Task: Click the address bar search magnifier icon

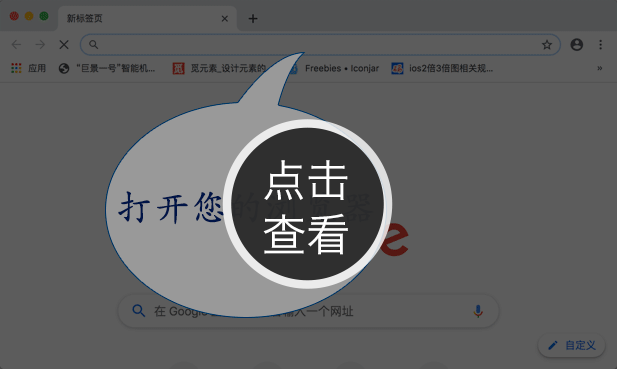Action: point(93,44)
